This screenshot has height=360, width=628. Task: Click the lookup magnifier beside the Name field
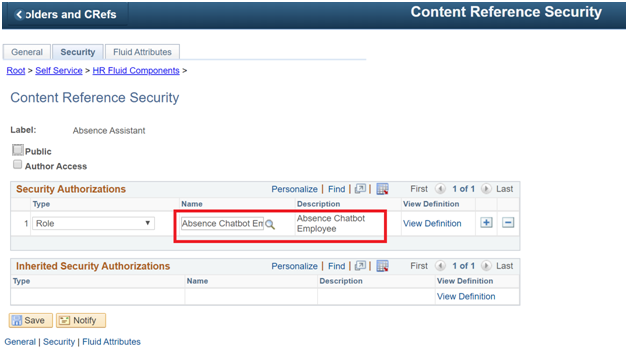click(x=270, y=224)
